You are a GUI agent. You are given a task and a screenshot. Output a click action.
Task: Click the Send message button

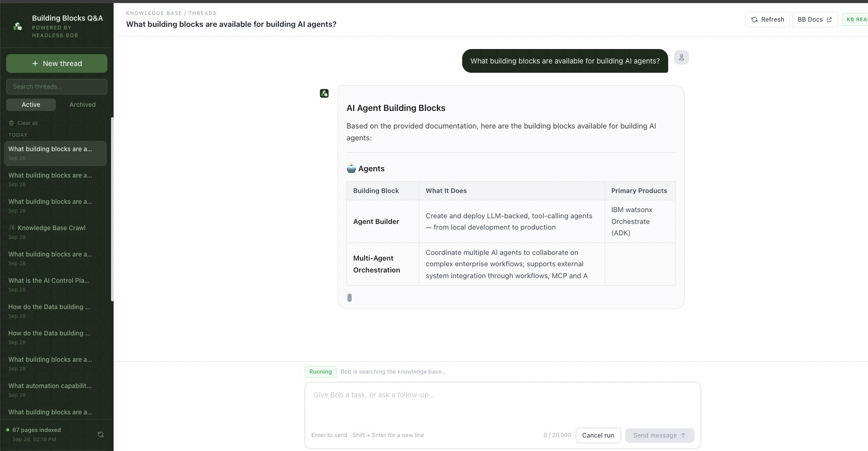660,436
